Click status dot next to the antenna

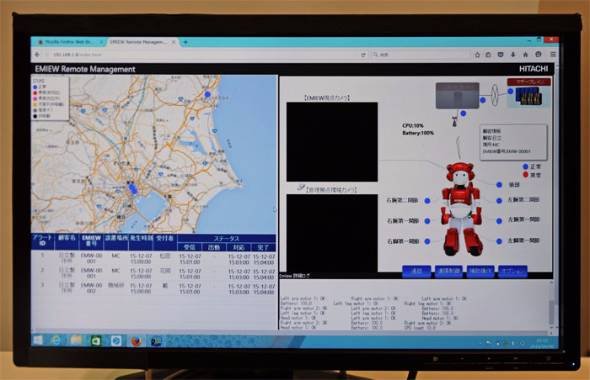point(463,113)
